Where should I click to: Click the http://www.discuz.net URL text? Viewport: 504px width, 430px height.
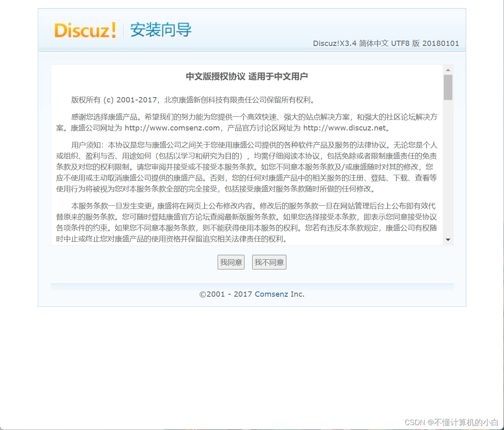[x=345, y=128]
